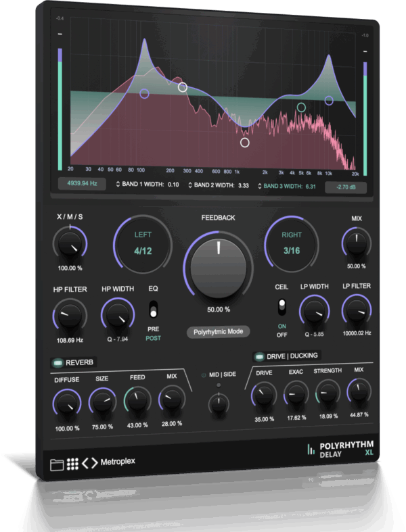Go to next preset arrow

95,462
